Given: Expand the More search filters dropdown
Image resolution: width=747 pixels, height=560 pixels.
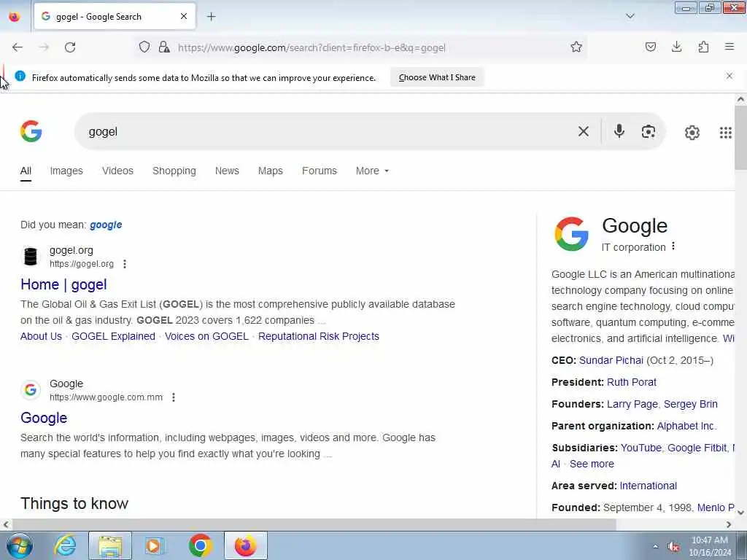Looking at the screenshot, I should point(372,171).
